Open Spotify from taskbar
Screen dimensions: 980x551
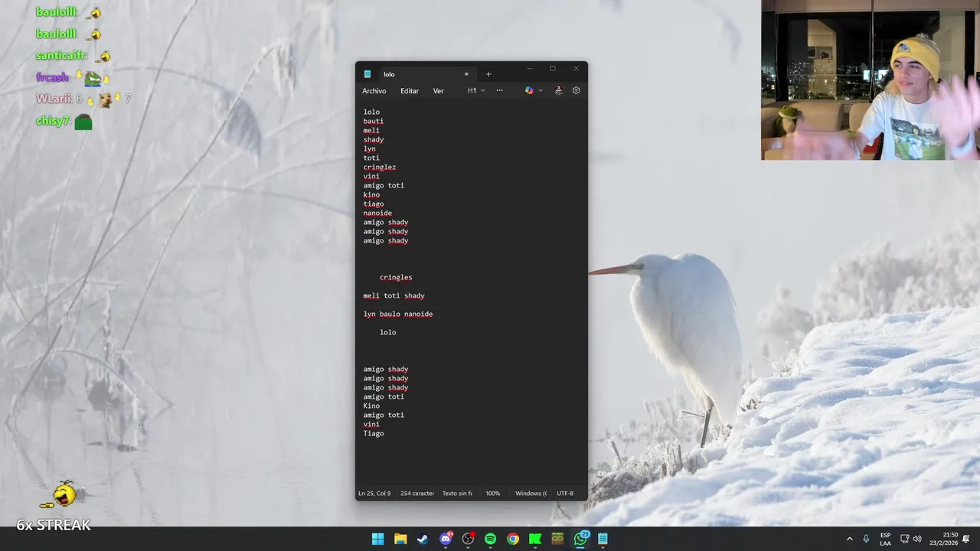490,539
